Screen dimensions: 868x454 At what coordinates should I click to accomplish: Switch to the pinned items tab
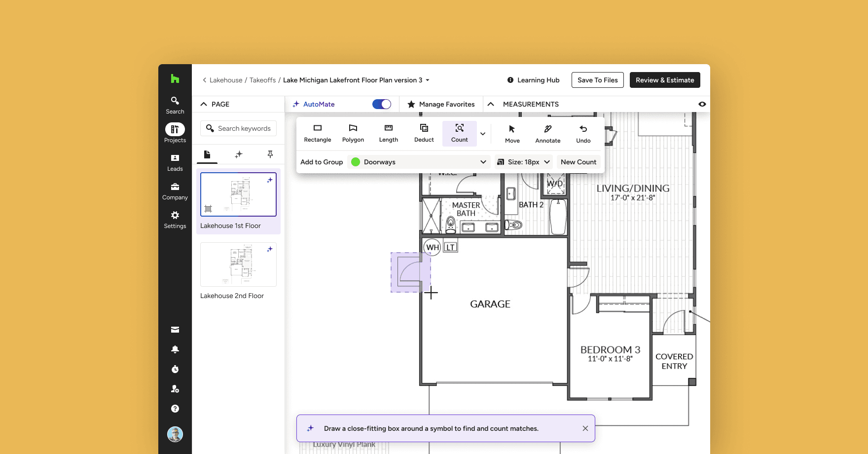pyautogui.click(x=270, y=154)
